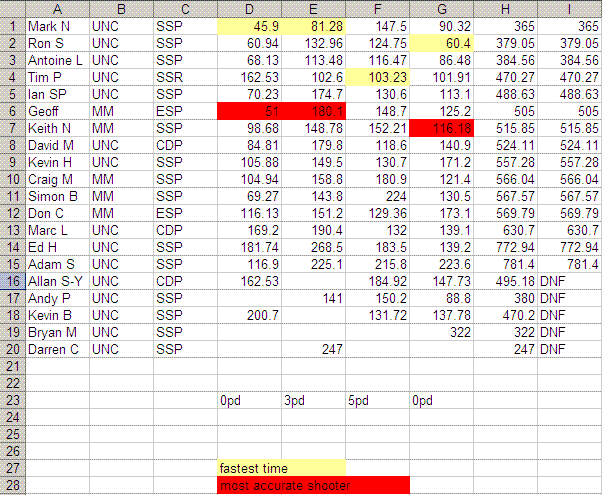
Task: Select row 7 header
Action: [x=12, y=128]
